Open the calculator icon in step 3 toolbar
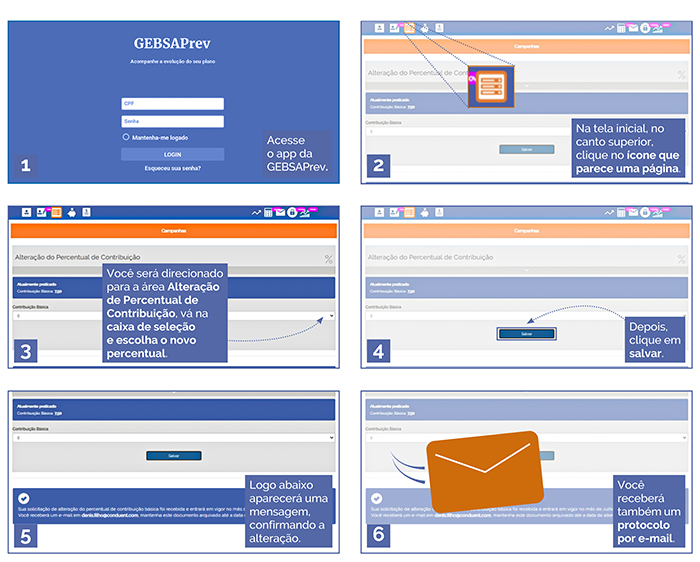This screenshot has height=562, width=700. pos(269,212)
